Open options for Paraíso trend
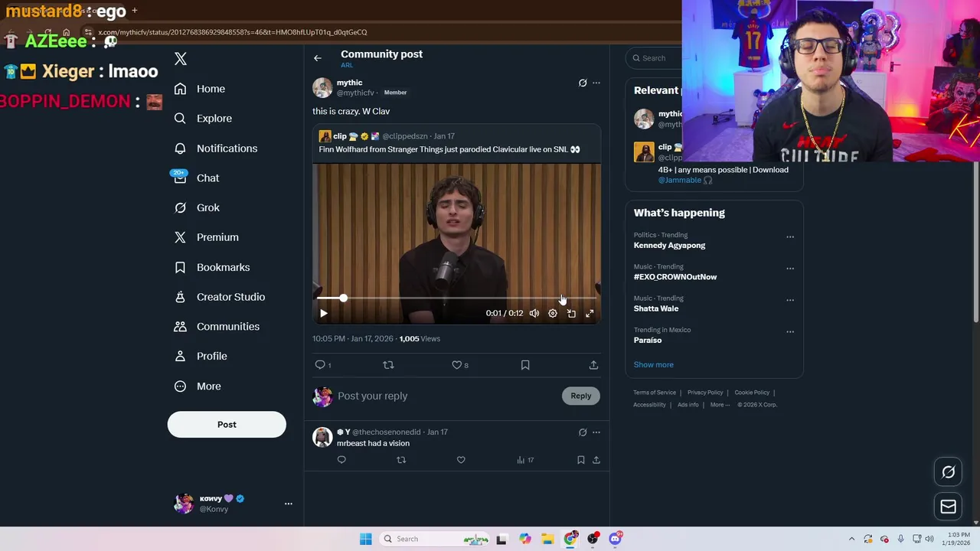Viewport: 980px width, 551px height. pos(790,332)
